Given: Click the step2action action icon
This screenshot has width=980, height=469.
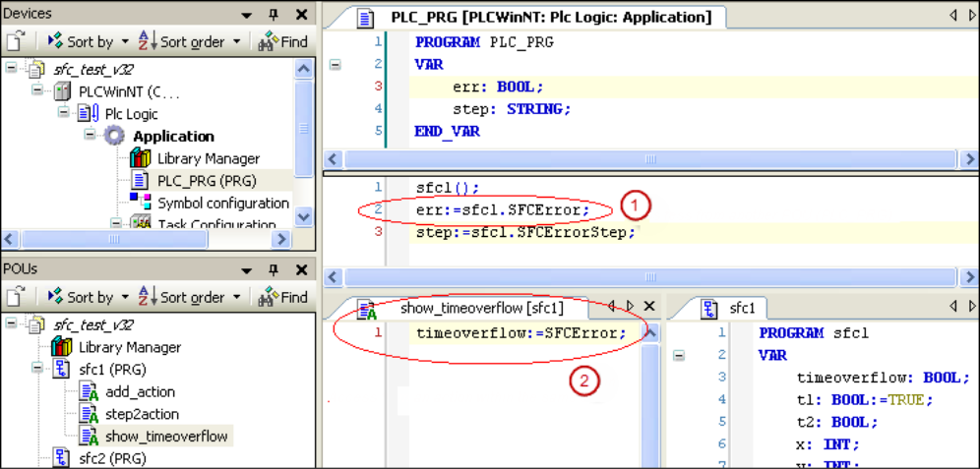Looking at the screenshot, I should [90, 414].
